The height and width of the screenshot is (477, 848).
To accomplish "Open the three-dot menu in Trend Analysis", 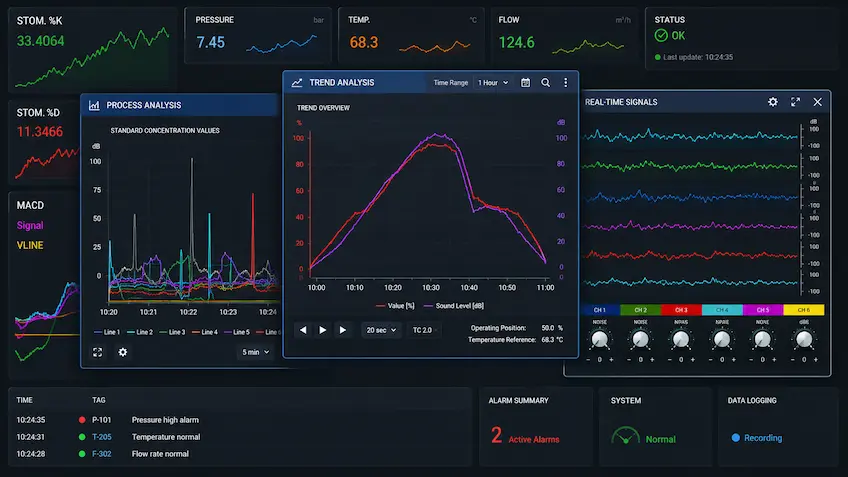I will (x=566, y=83).
